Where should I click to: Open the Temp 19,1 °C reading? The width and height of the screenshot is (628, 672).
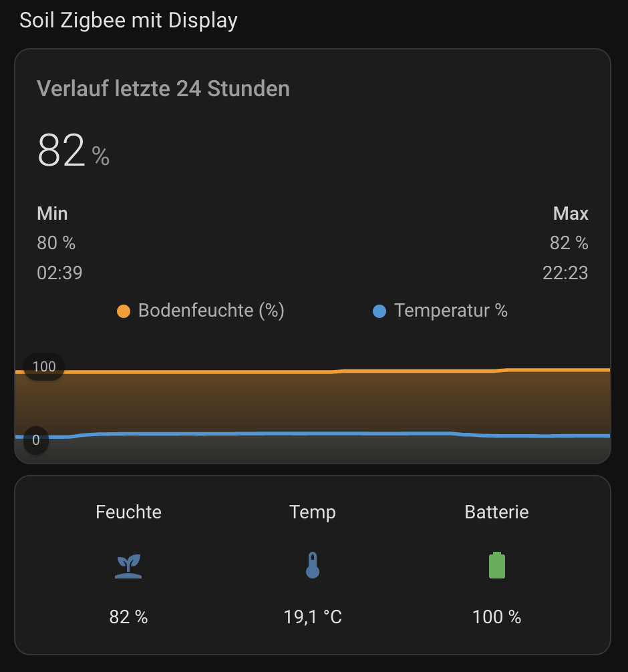312,617
